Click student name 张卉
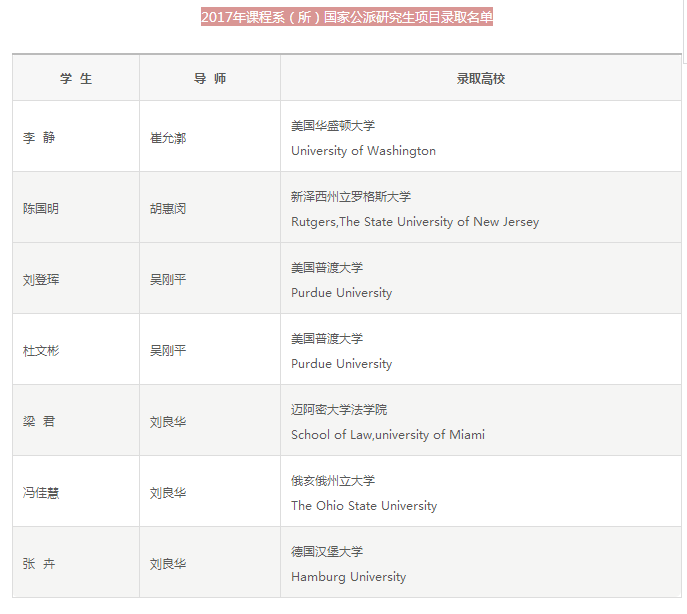Screen dimensions: 687x614 (x=39, y=564)
